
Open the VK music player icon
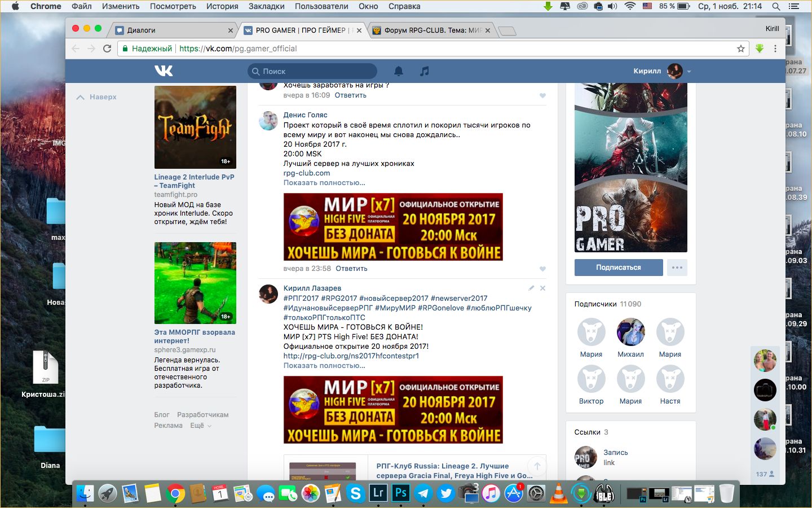pyautogui.click(x=425, y=71)
